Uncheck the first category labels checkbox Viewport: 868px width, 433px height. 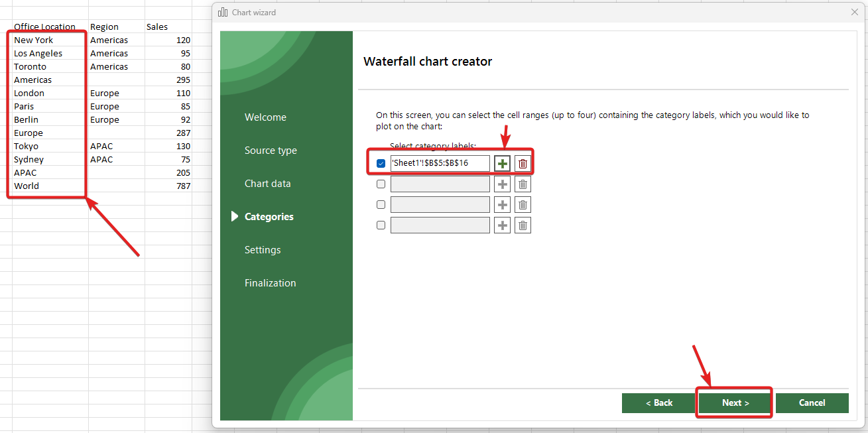click(x=381, y=164)
